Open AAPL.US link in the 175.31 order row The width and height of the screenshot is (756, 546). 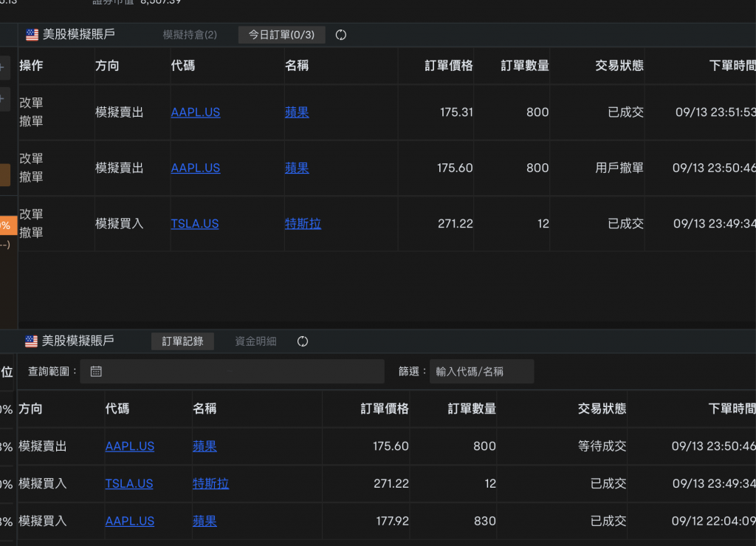click(x=195, y=112)
